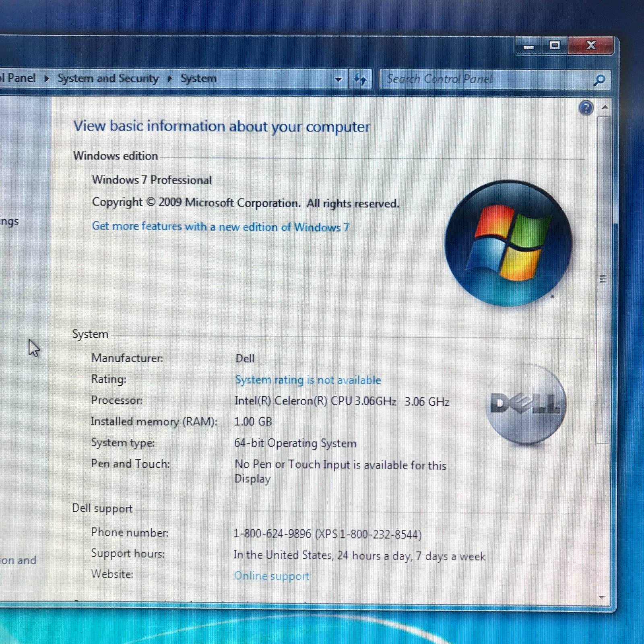Select the System breadcrumb item
Screen dimensions: 644x644
[x=198, y=78]
